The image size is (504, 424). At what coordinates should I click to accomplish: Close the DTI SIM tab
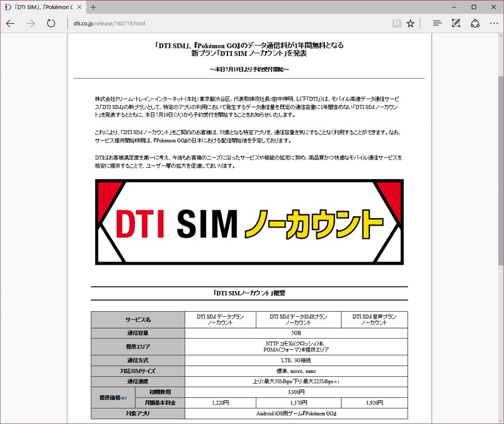[79, 7]
